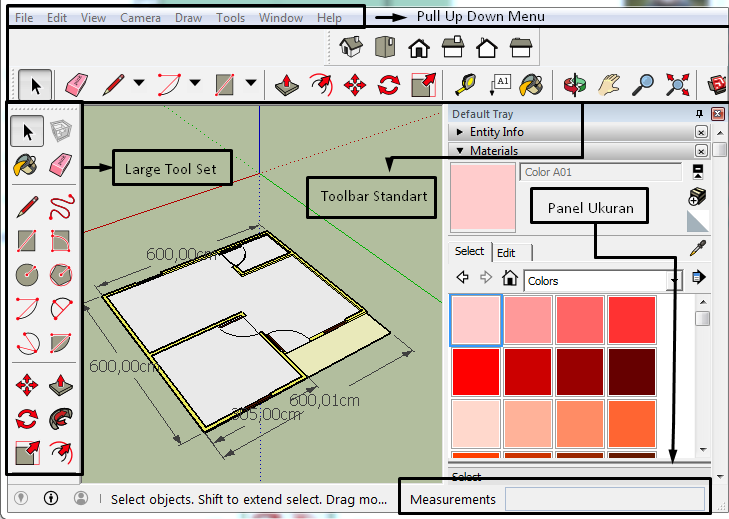Select Paint Bucket in Large Tool Set
Viewport: 729px width, 519px height.
[x=26, y=165]
